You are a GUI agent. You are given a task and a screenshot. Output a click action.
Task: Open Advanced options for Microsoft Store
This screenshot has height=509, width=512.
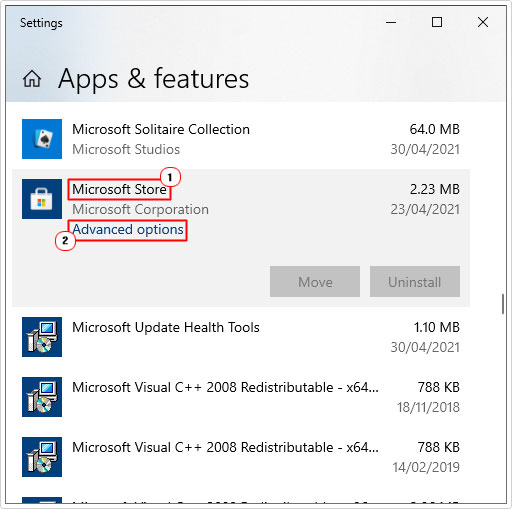[x=128, y=230]
